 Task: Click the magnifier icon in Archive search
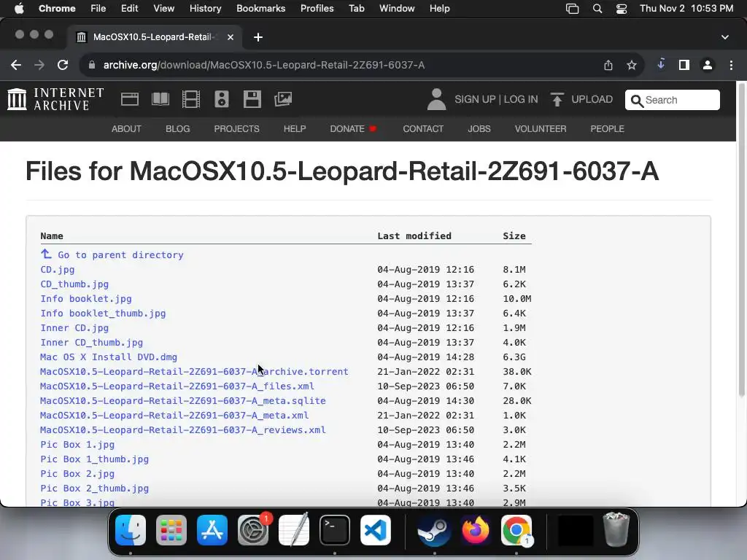(x=636, y=101)
